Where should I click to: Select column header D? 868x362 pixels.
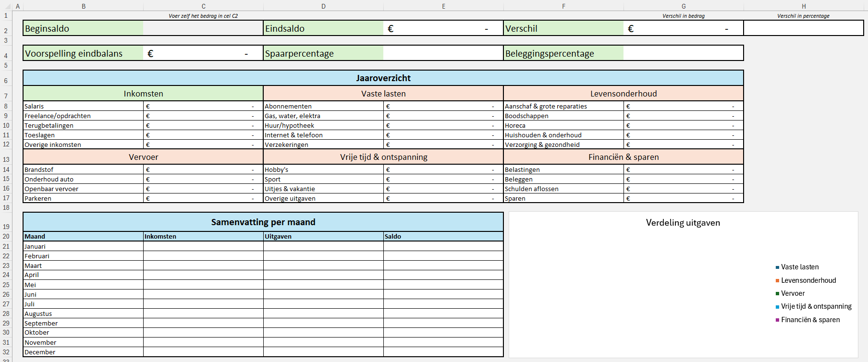(x=323, y=6)
